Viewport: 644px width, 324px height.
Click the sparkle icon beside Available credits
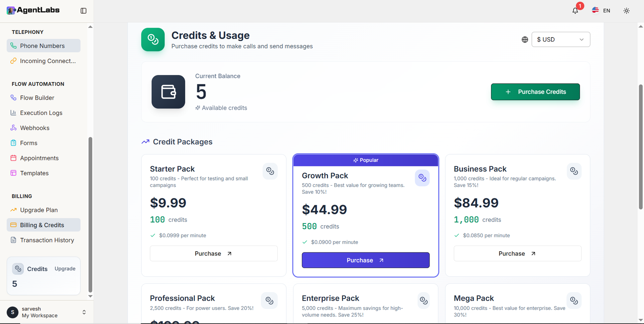pyautogui.click(x=198, y=108)
